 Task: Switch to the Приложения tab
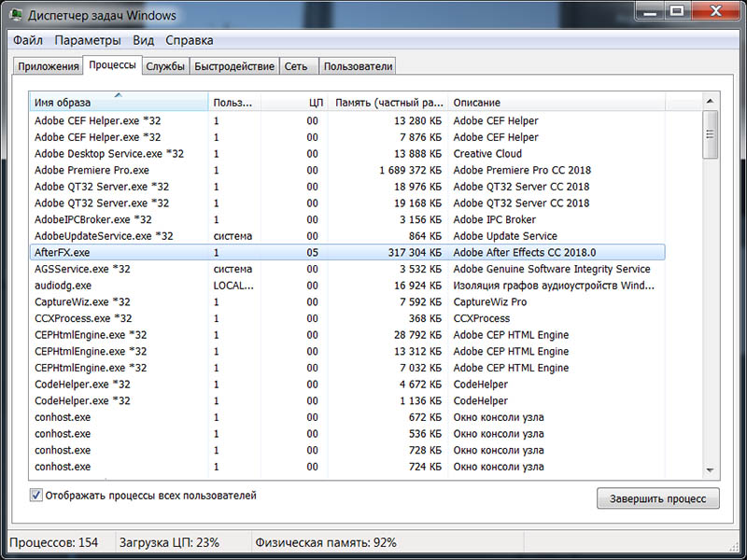point(49,66)
